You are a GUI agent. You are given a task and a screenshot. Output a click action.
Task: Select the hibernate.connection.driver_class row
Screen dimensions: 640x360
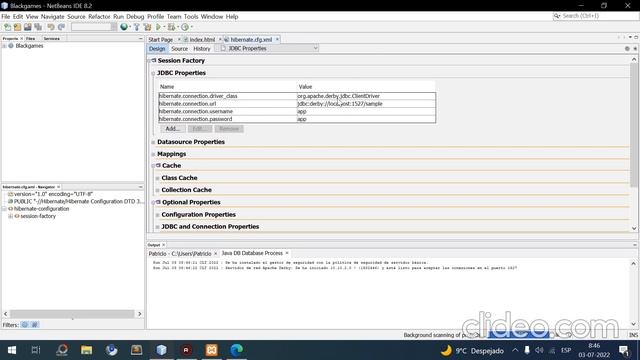point(297,96)
